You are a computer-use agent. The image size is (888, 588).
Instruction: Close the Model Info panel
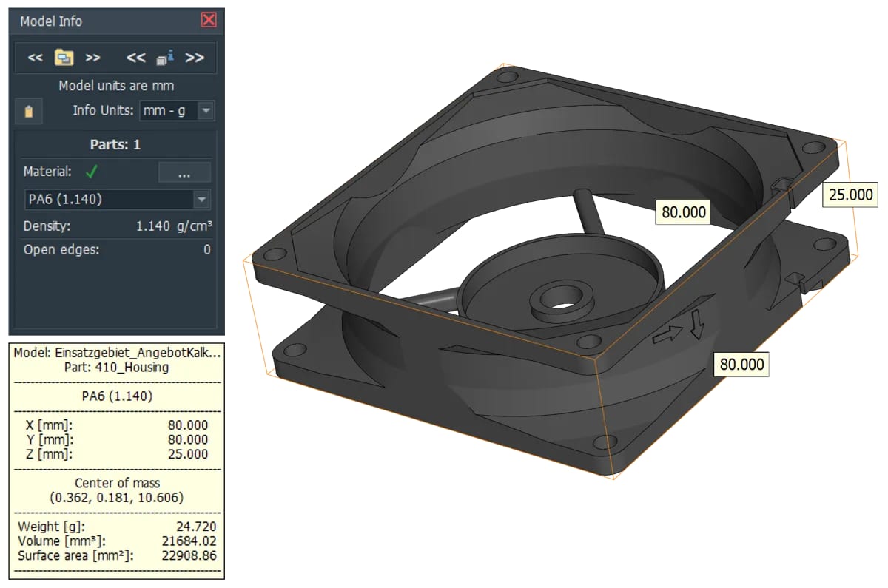[209, 20]
